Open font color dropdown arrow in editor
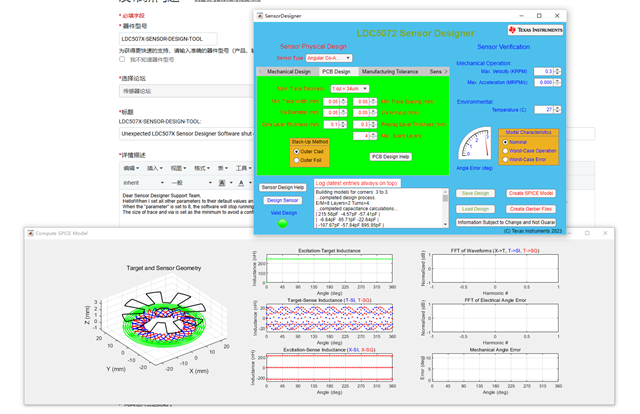The width and height of the screenshot is (640, 414). click(x=250, y=183)
